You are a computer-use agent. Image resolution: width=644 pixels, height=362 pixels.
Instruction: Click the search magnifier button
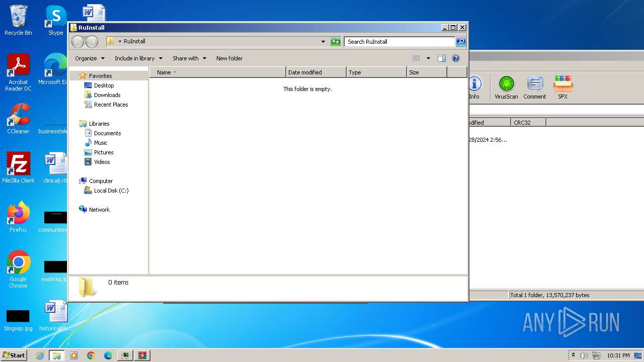pyautogui.click(x=461, y=42)
